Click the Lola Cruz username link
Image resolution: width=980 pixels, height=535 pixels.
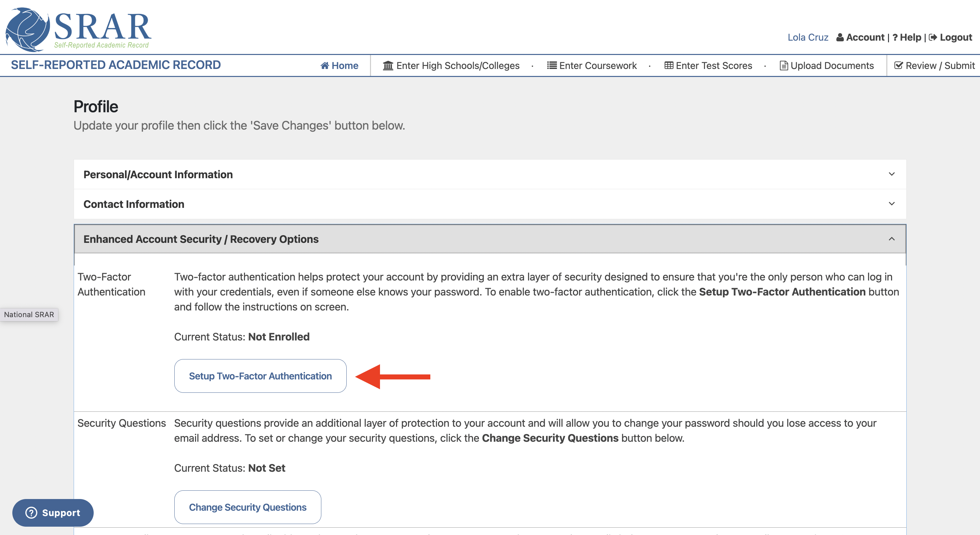tap(808, 38)
